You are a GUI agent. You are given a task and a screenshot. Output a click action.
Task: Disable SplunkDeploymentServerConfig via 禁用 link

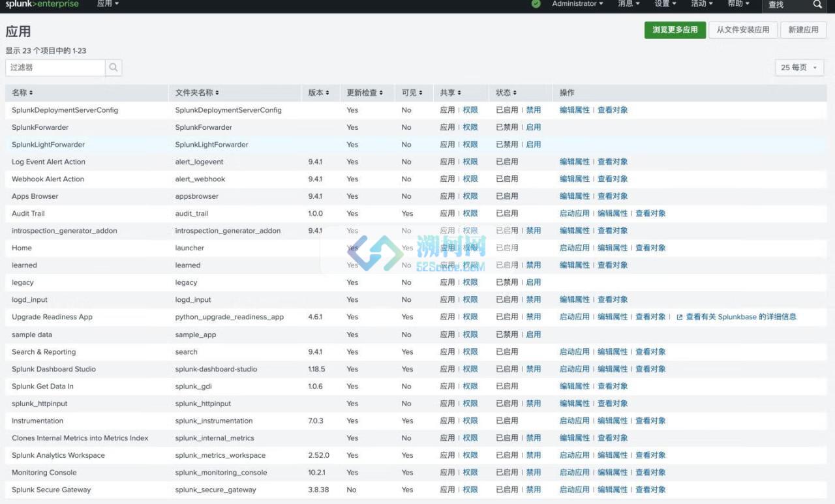point(534,110)
